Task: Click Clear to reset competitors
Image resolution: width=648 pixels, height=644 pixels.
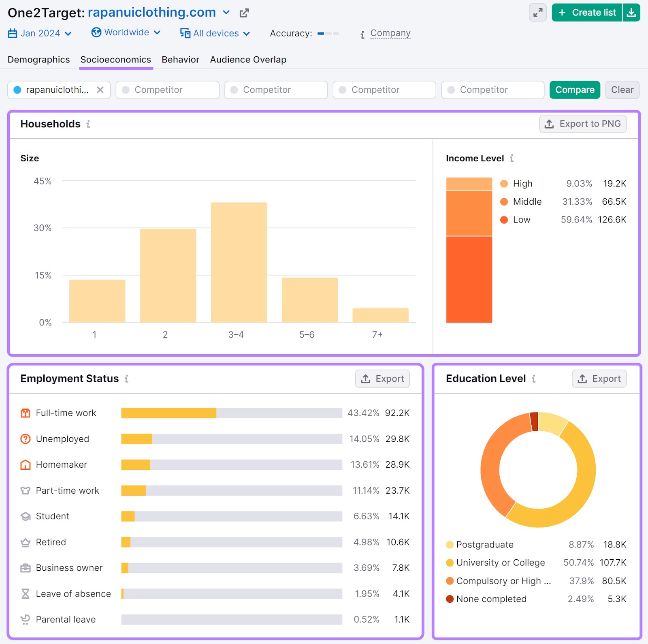Action: 622,90
